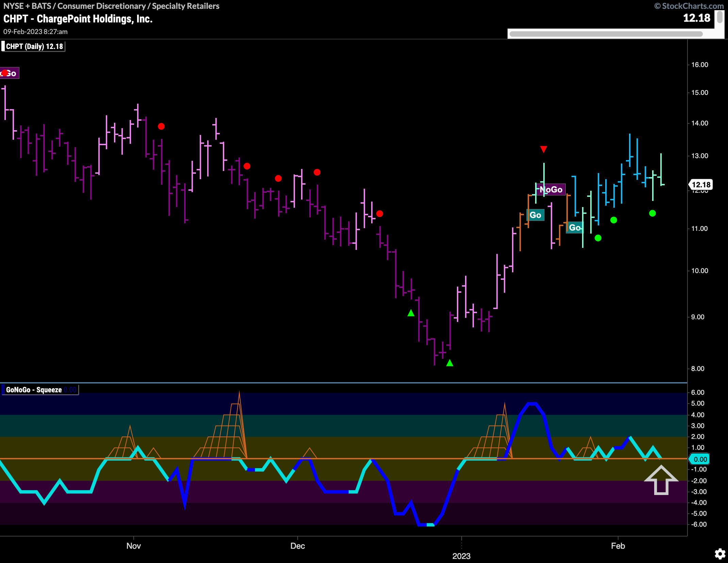This screenshot has width=728, height=563.
Task: Click the green dot under the 11.00 price level
Action: click(x=598, y=238)
